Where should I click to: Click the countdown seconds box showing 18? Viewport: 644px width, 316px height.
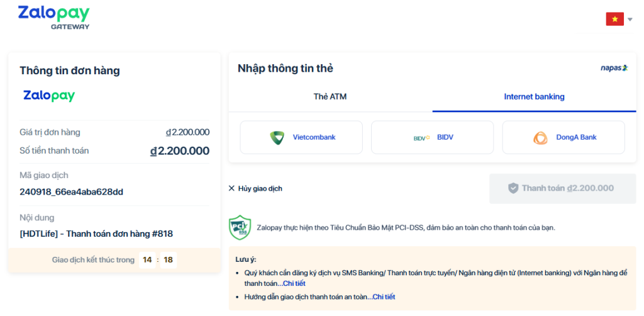(x=169, y=259)
